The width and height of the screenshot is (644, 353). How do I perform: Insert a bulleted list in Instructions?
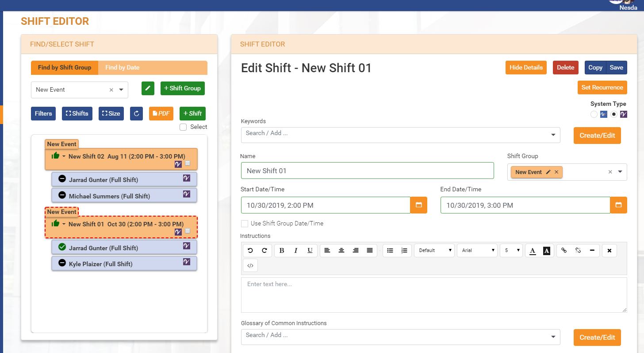click(391, 250)
